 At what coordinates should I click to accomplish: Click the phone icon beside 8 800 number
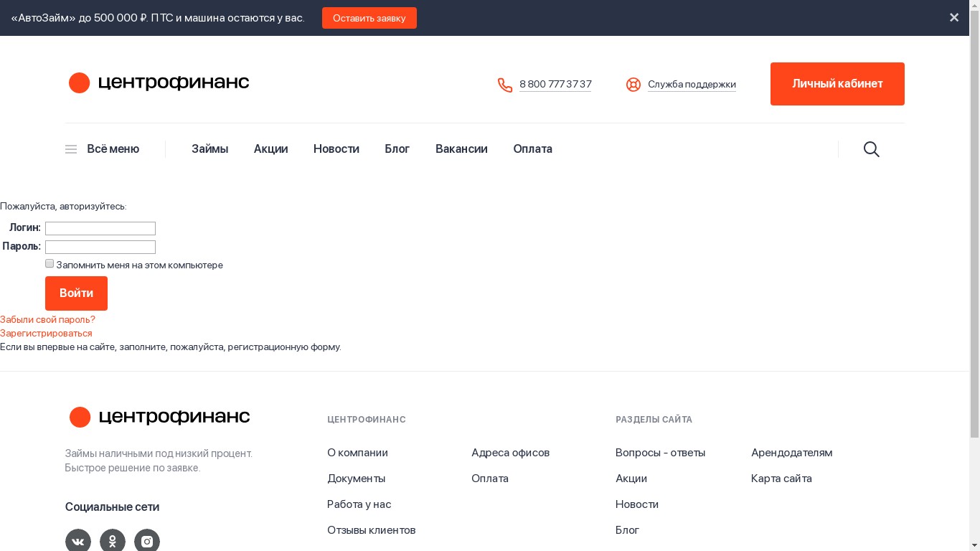505,85
